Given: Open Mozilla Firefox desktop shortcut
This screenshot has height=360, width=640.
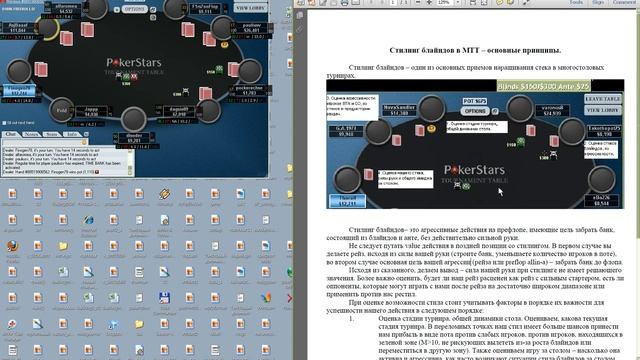Looking at the screenshot, I should point(12,246).
